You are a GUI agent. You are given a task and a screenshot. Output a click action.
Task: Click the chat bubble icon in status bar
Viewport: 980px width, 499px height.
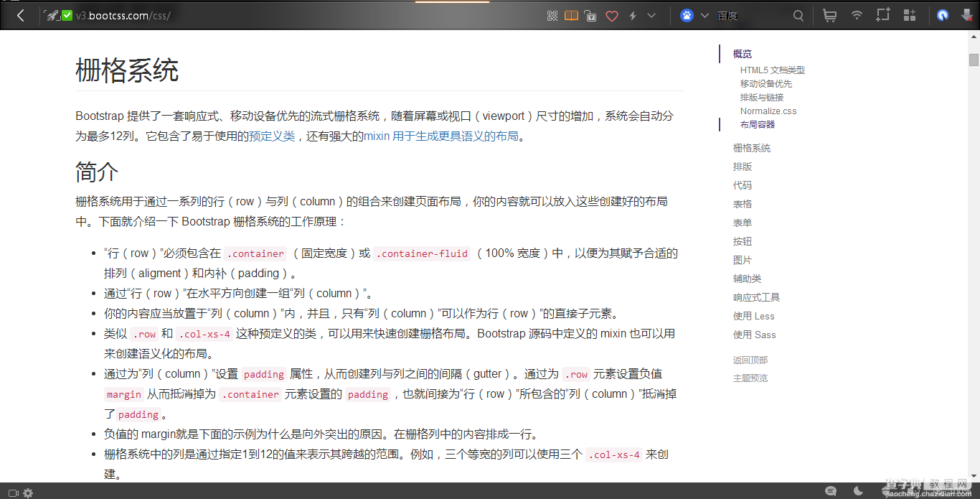(x=831, y=491)
